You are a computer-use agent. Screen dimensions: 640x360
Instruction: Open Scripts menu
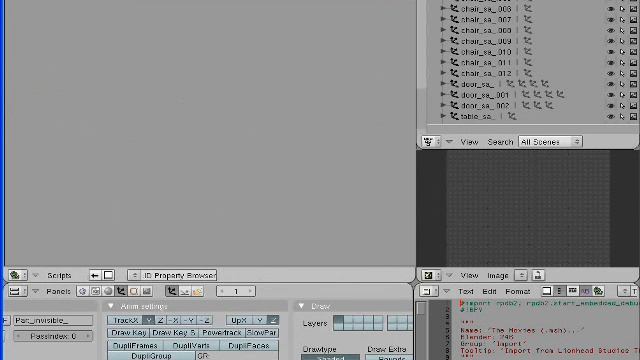tap(59, 276)
